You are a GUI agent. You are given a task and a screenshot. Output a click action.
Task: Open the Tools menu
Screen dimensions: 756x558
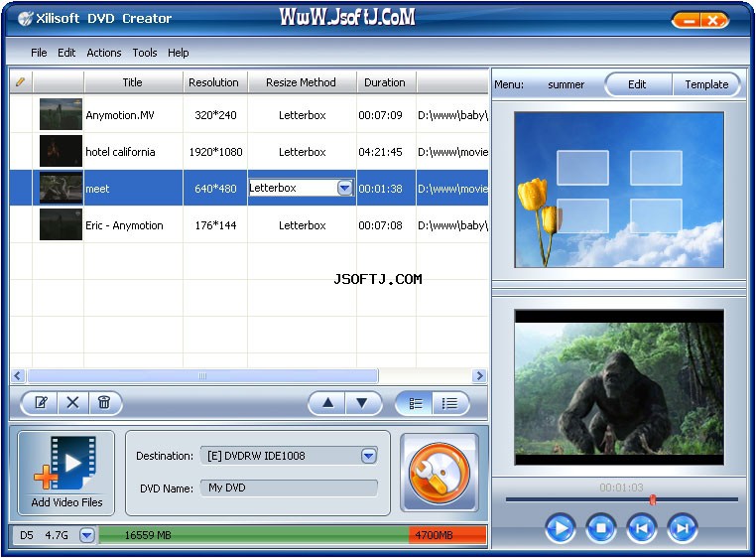(145, 53)
